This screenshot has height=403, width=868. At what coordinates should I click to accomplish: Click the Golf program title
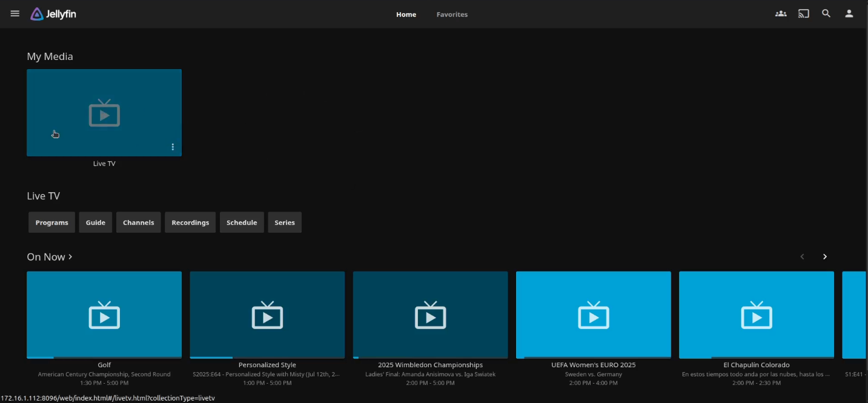104,365
